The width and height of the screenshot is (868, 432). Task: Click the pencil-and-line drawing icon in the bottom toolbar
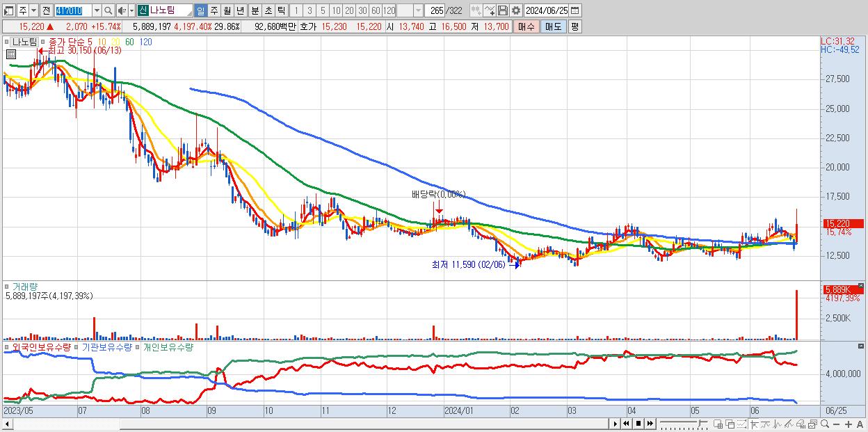pyautogui.click(x=789, y=424)
